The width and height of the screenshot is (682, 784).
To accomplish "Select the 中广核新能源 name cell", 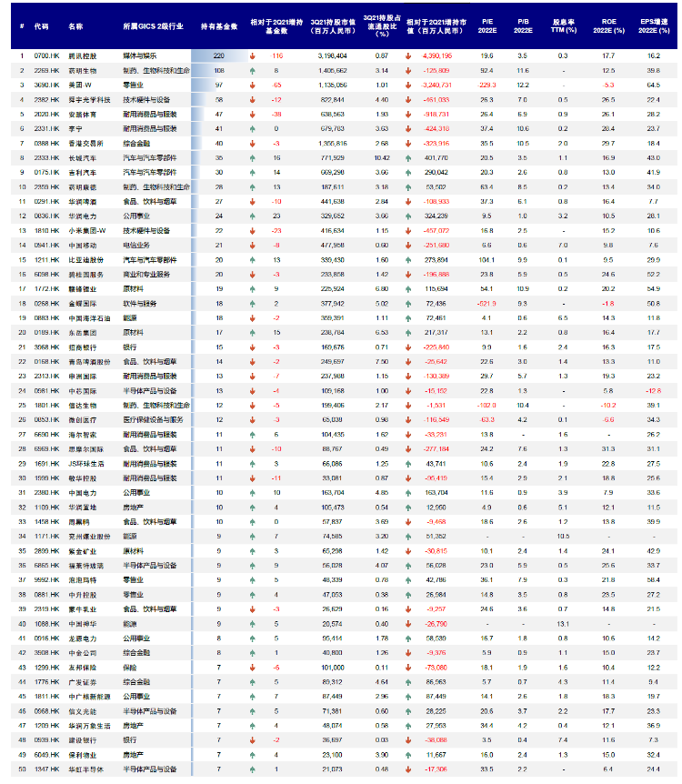I will (89, 697).
